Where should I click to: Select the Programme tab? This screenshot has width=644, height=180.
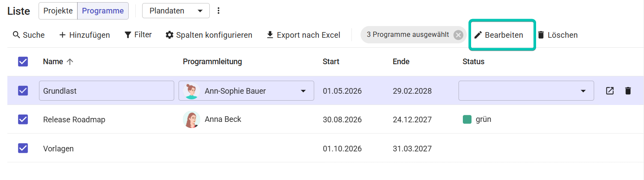pos(103,11)
